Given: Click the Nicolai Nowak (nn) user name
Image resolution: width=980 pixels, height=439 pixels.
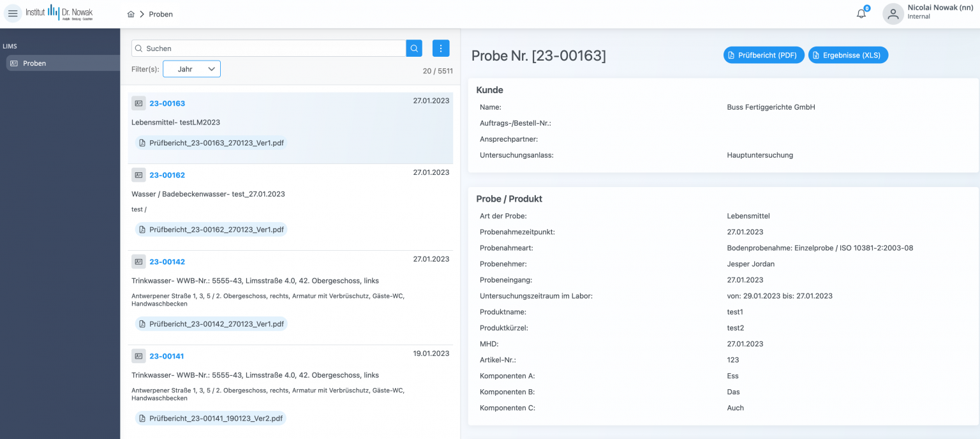Looking at the screenshot, I should 940,8.
